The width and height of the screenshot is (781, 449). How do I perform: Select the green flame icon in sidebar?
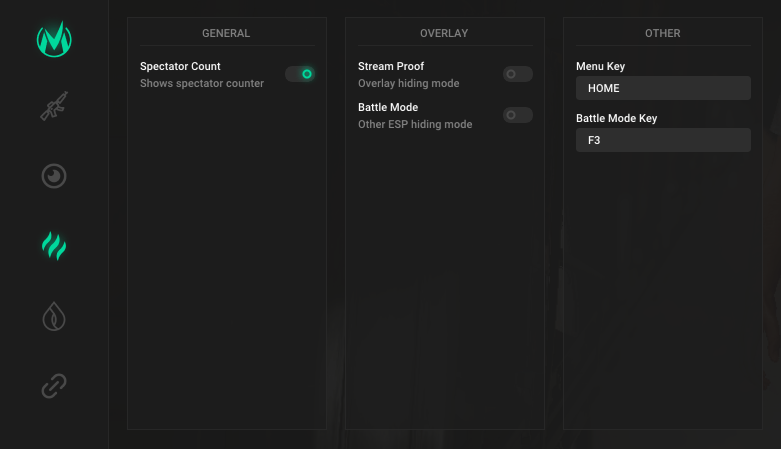coord(54,246)
